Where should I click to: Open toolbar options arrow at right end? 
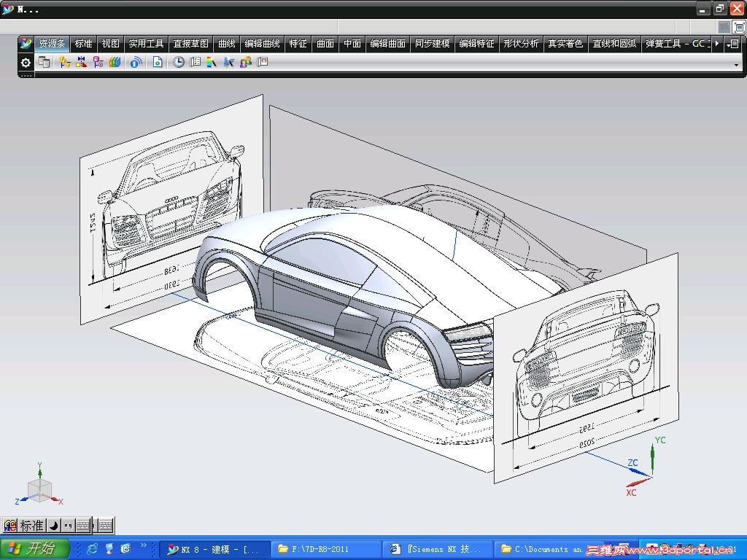pos(737,65)
